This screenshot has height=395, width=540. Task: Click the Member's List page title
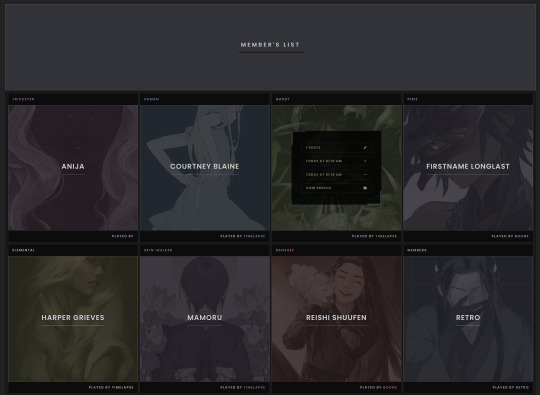coord(270,45)
